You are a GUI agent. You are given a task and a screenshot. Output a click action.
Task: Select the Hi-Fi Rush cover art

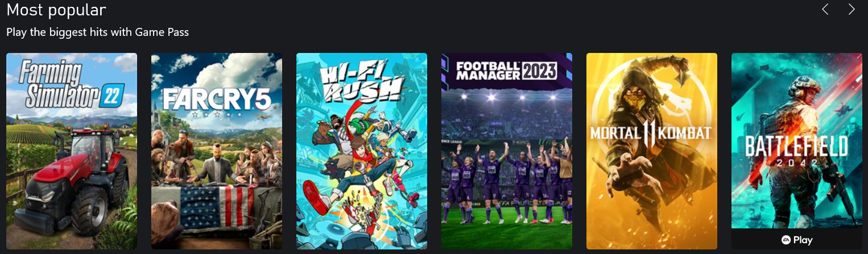pos(362,151)
